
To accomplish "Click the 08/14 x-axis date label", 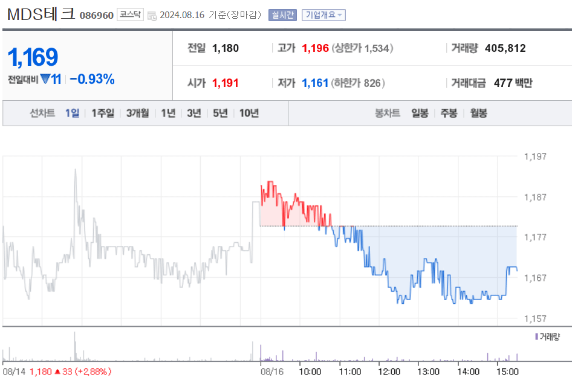I will click(14, 371).
